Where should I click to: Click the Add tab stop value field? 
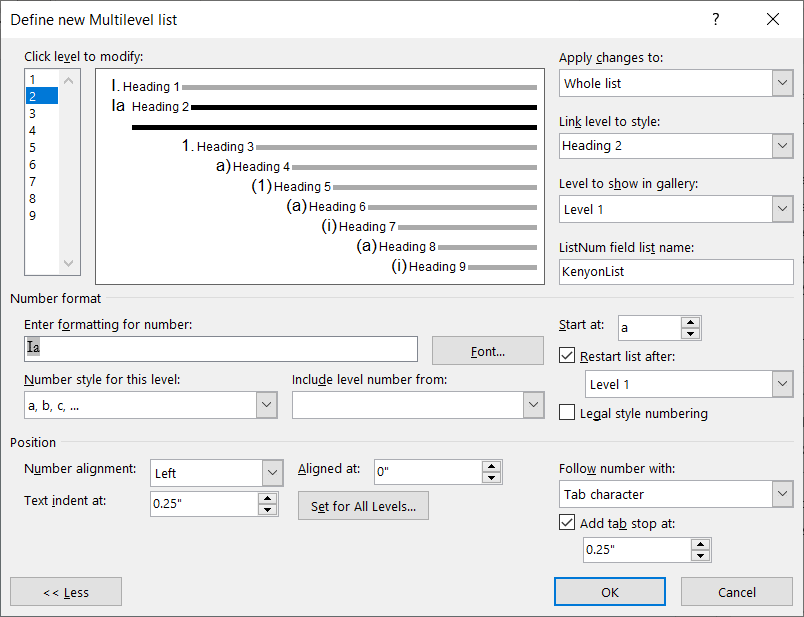(x=637, y=550)
